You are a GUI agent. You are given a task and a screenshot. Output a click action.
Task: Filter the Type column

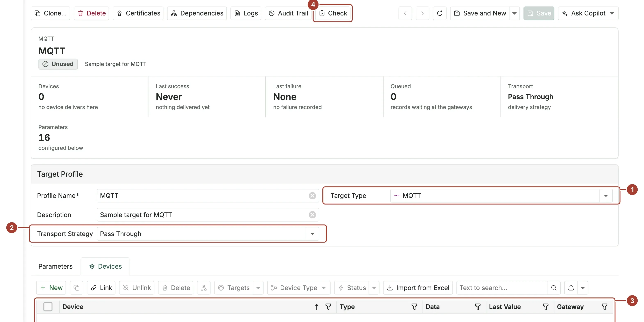click(414, 307)
